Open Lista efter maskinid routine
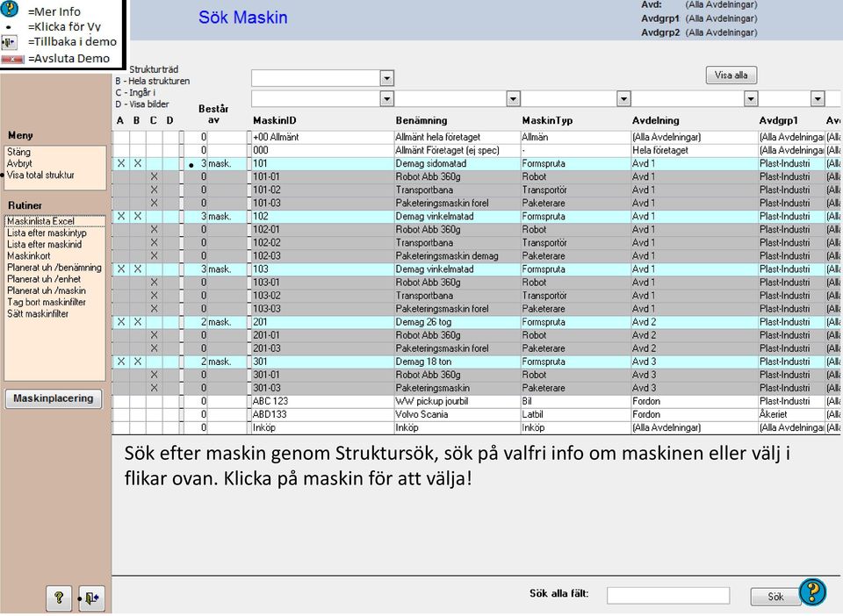 pos(45,244)
